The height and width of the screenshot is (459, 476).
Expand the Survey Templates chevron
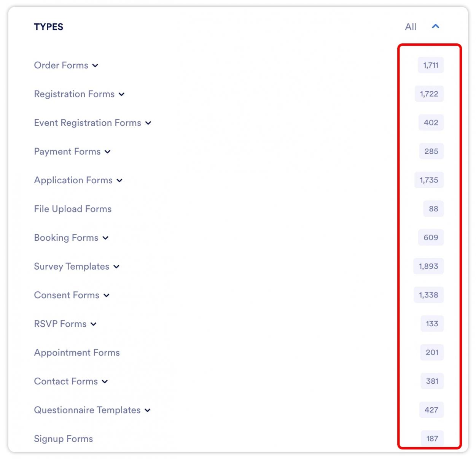coord(116,267)
